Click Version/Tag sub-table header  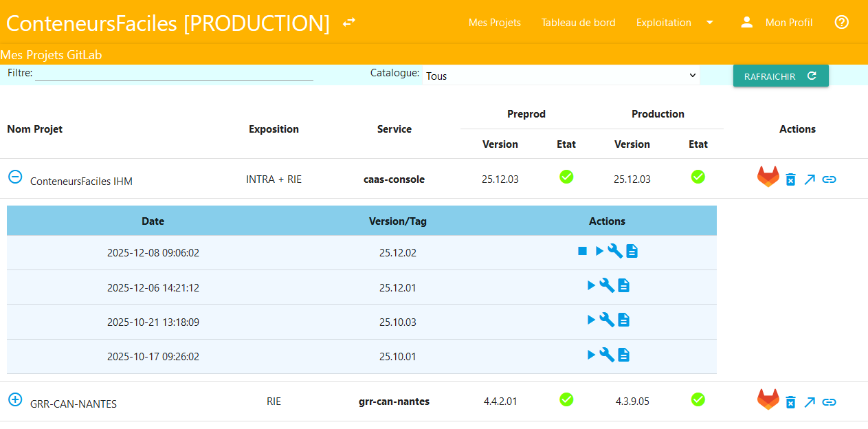(398, 221)
